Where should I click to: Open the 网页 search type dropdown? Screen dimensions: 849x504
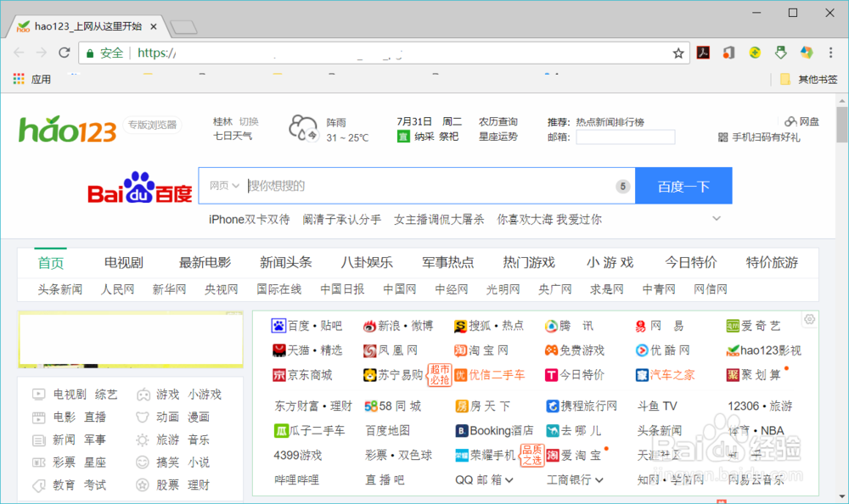coord(224,186)
